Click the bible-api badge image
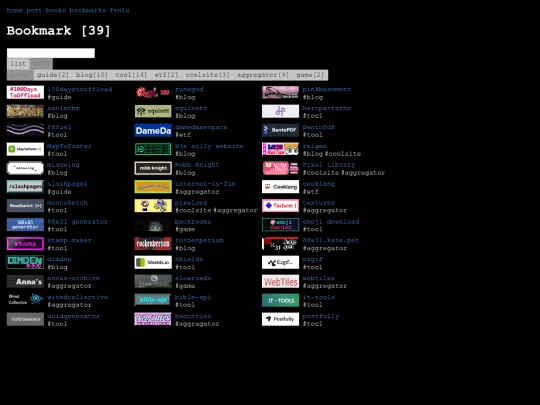Viewport: 540px width, 405px height. 153,300
